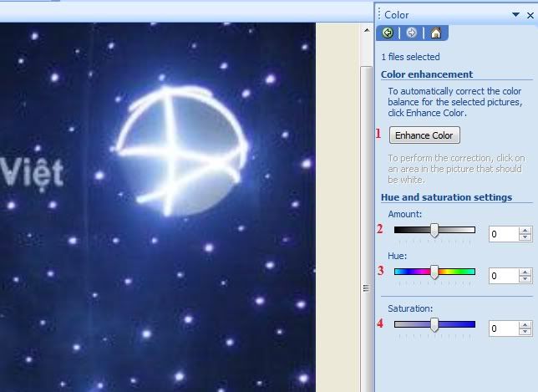Click the Saturation slider handle
538x392 pixels.
click(x=434, y=325)
